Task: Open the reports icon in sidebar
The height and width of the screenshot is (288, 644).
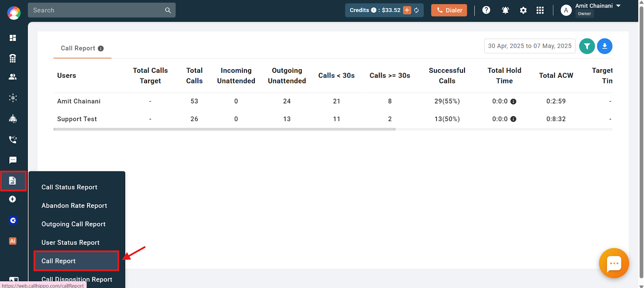Action: (13, 181)
